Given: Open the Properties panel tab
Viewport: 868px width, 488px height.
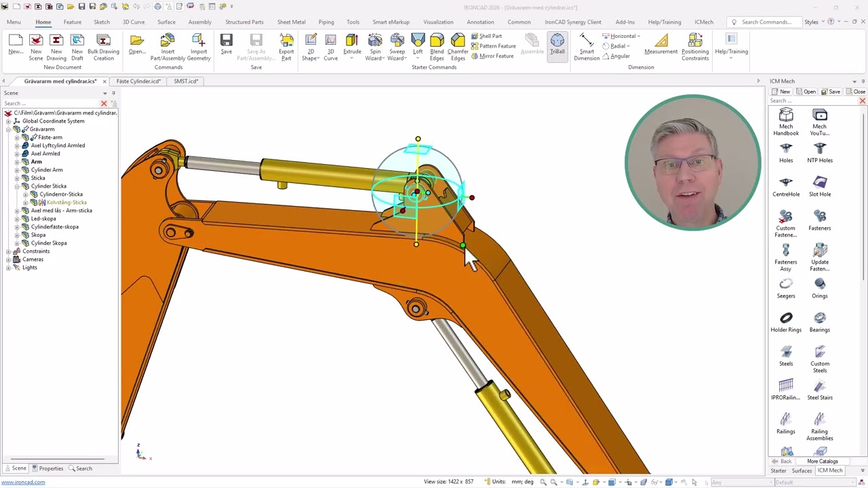Looking at the screenshot, I should [x=47, y=468].
